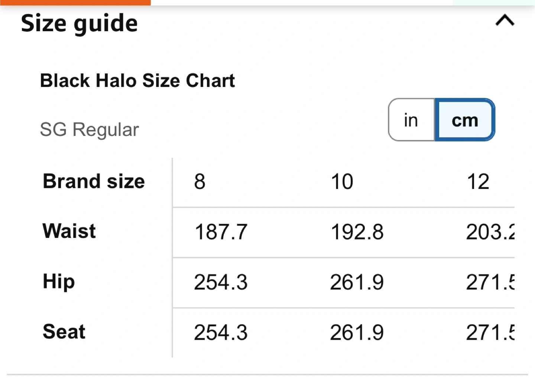
Task: Select the Waist row header
Action: point(69,231)
